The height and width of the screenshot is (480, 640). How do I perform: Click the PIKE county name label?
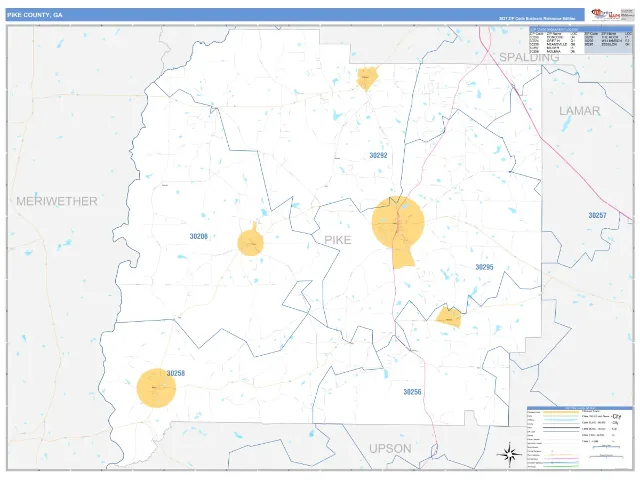coord(338,240)
